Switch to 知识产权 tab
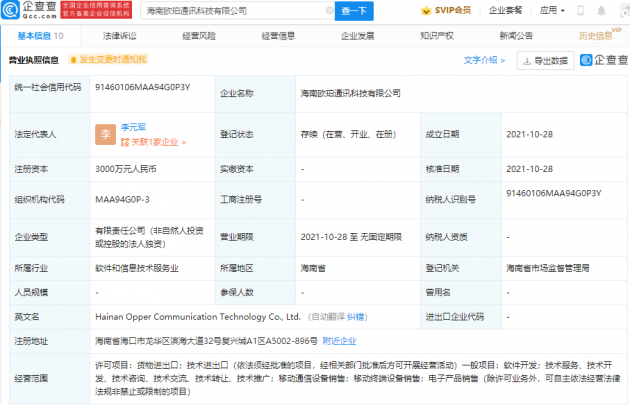 coord(437,36)
